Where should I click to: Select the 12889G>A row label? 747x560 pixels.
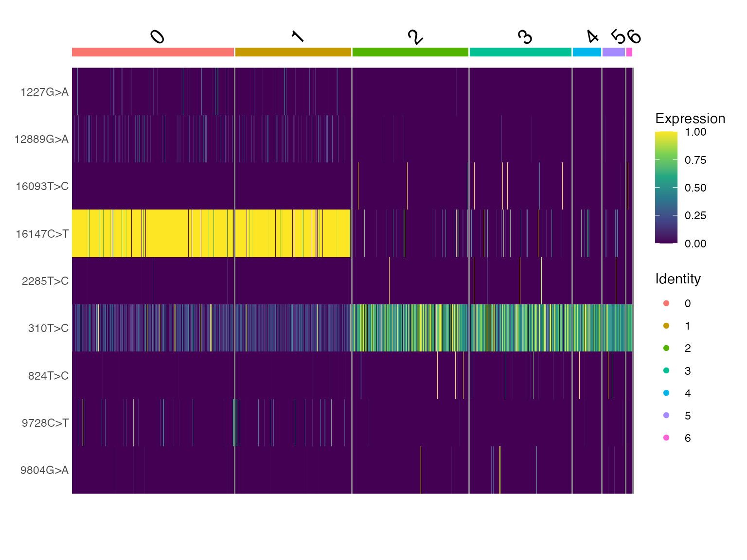click(x=41, y=140)
